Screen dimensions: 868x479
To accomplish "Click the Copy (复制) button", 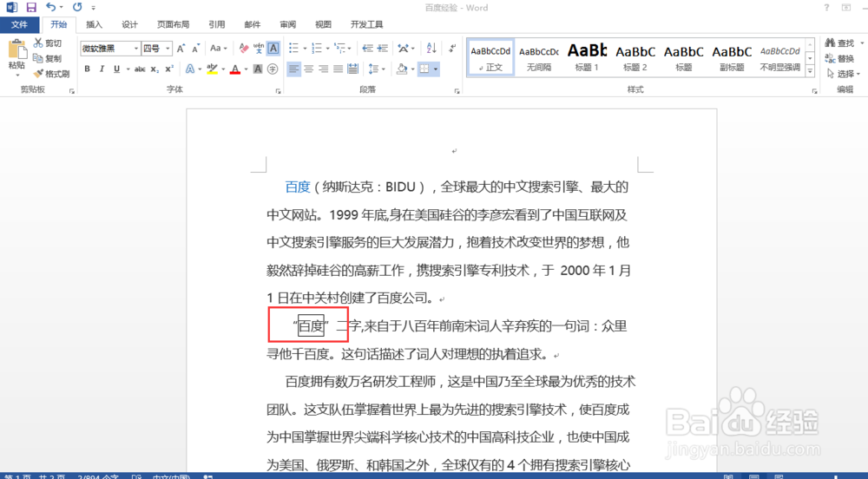I will (47, 59).
